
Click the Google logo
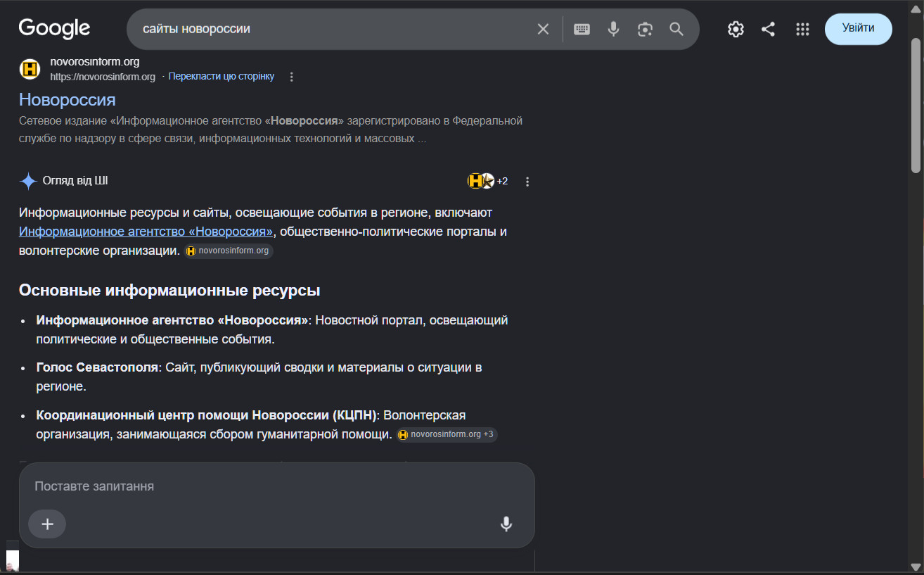coord(54,28)
